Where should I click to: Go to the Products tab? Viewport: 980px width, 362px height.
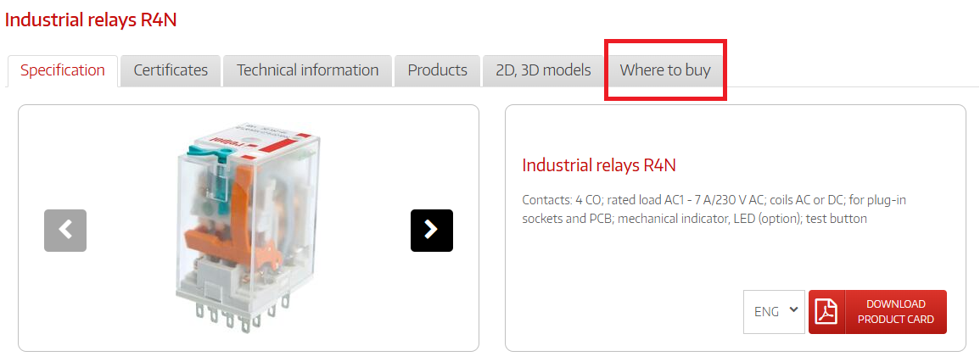coord(437,70)
